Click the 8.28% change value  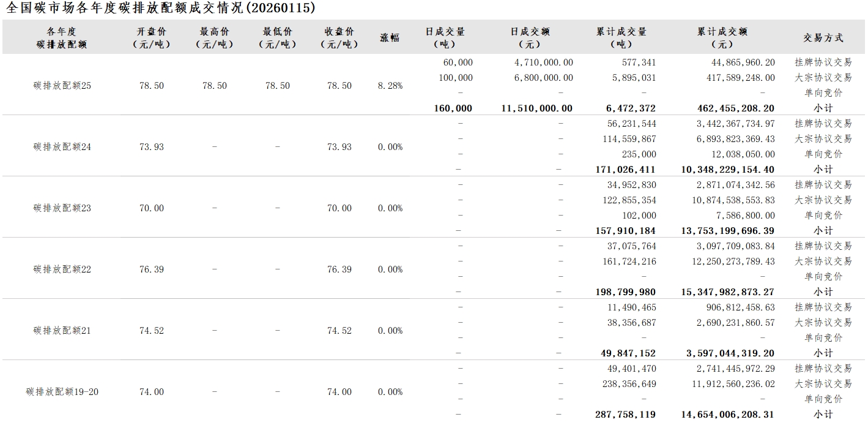(x=390, y=86)
